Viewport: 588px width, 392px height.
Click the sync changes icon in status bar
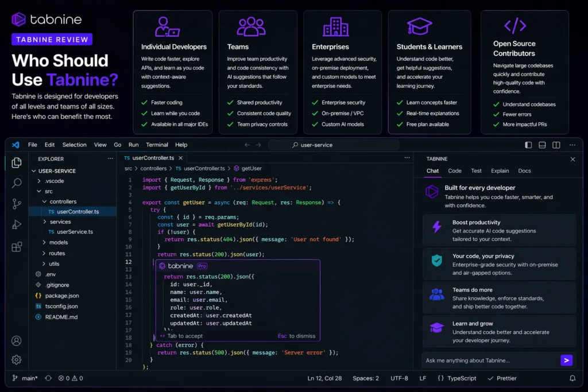[x=48, y=378]
